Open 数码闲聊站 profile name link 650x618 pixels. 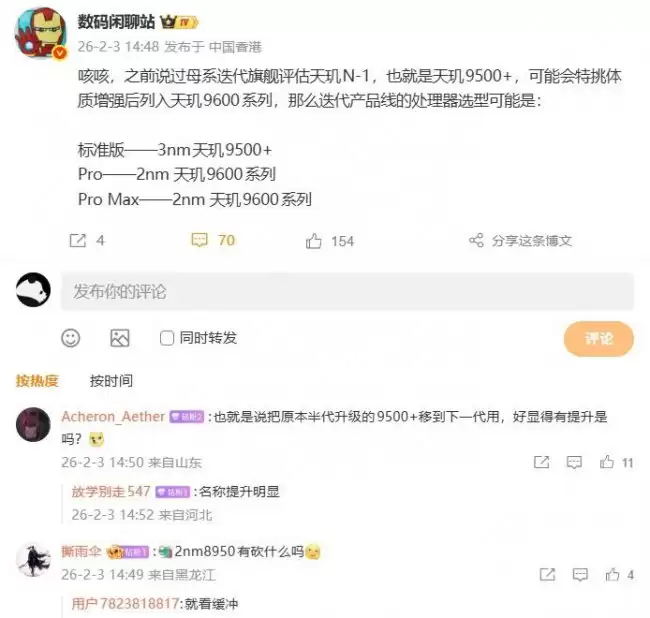(x=116, y=22)
